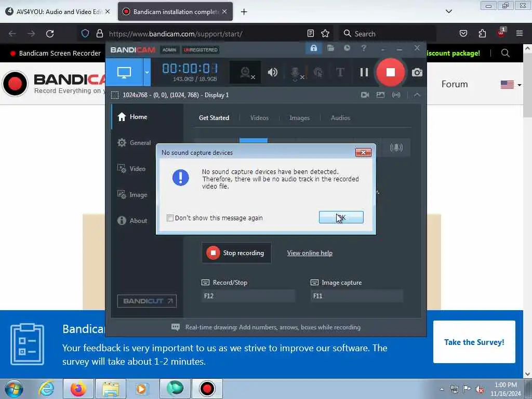Open a new browser tab
Image resolution: width=532 pixels, height=399 pixels.
click(244, 12)
